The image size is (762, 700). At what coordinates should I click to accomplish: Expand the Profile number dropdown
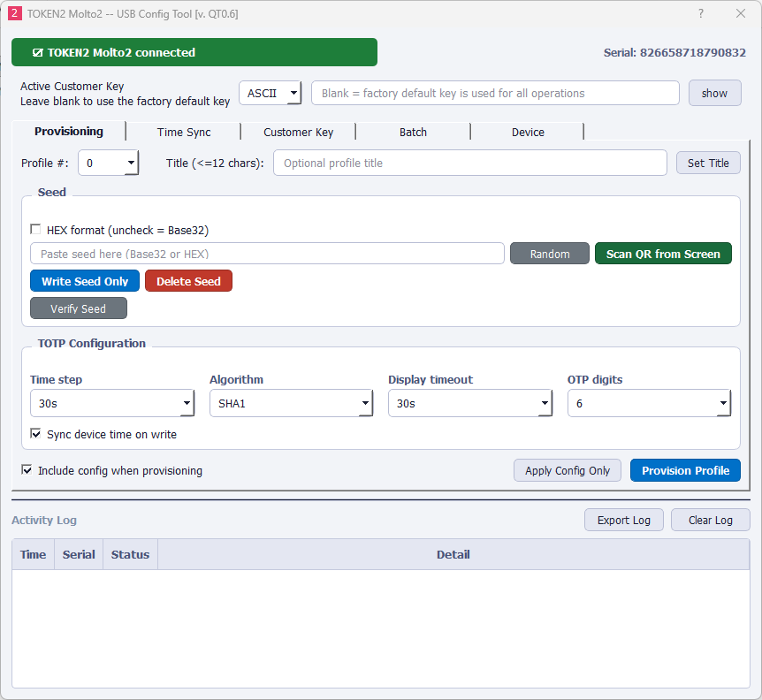coord(108,163)
